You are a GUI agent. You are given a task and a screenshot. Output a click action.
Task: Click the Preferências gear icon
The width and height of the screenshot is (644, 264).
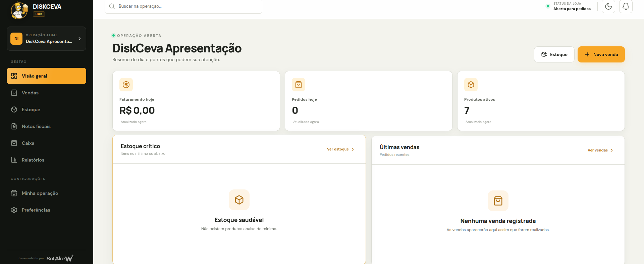pyautogui.click(x=14, y=210)
